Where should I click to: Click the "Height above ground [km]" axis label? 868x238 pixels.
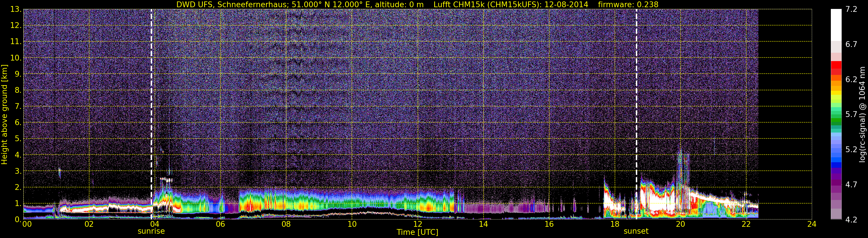4,114
